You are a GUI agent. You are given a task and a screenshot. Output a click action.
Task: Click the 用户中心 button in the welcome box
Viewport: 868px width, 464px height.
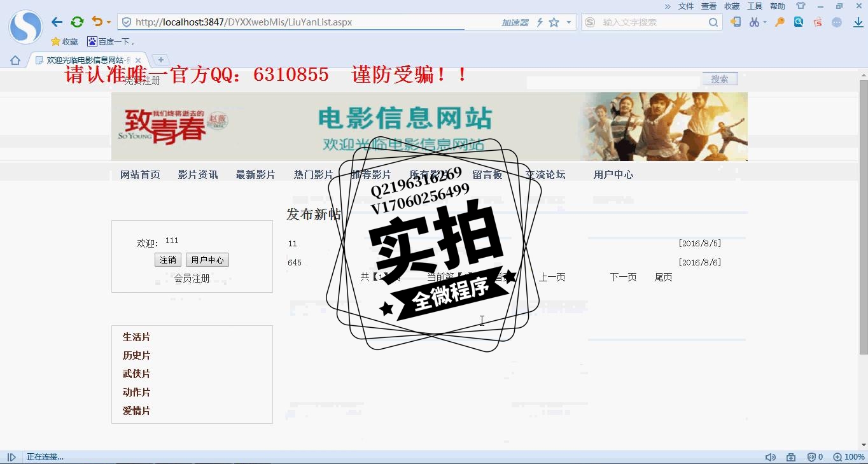207,260
